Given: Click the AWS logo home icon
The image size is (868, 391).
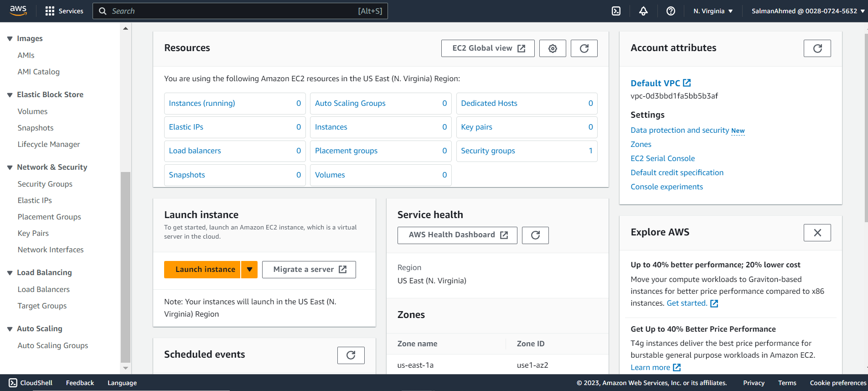Looking at the screenshot, I should (x=18, y=11).
